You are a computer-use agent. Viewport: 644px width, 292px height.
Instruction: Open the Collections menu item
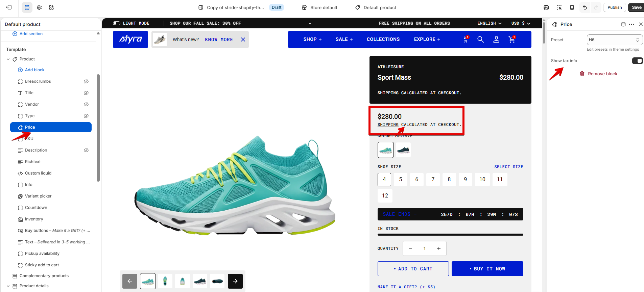tap(383, 39)
